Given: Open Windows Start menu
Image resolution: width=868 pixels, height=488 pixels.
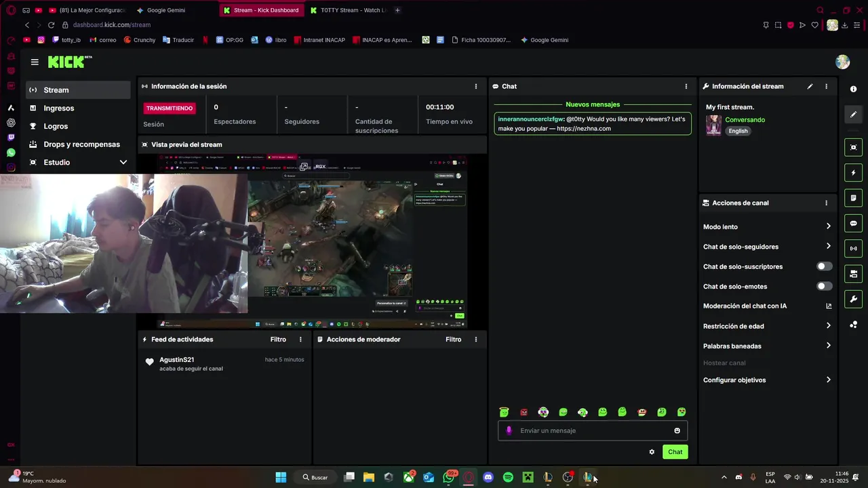Looking at the screenshot, I should [x=281, y=477].
